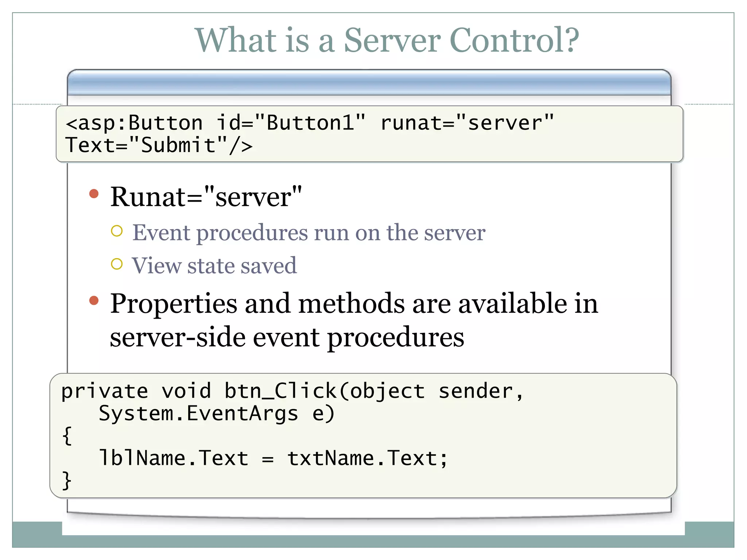This screenshot has width=747, height=560.
Task: Click 'Properties and methods are available in' line
Action: pos(354,303)
